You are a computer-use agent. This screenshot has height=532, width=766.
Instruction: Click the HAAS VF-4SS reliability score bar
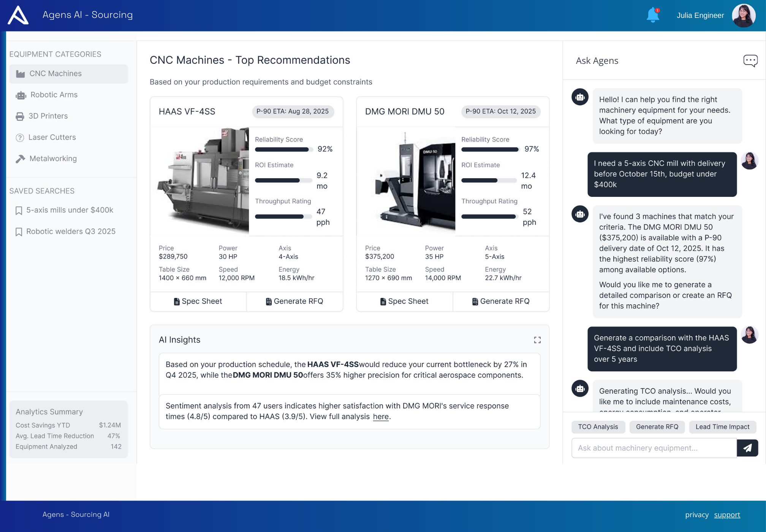pyautogui.click(x=284, y=150)
